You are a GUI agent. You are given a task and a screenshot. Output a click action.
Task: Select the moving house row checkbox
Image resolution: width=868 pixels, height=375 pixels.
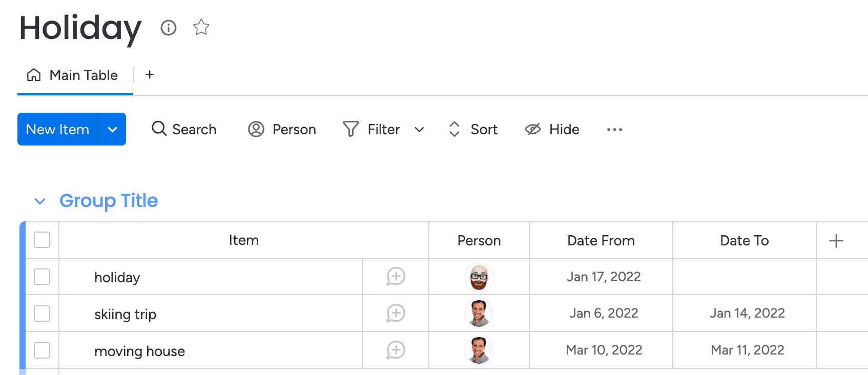tap(42, 350)
